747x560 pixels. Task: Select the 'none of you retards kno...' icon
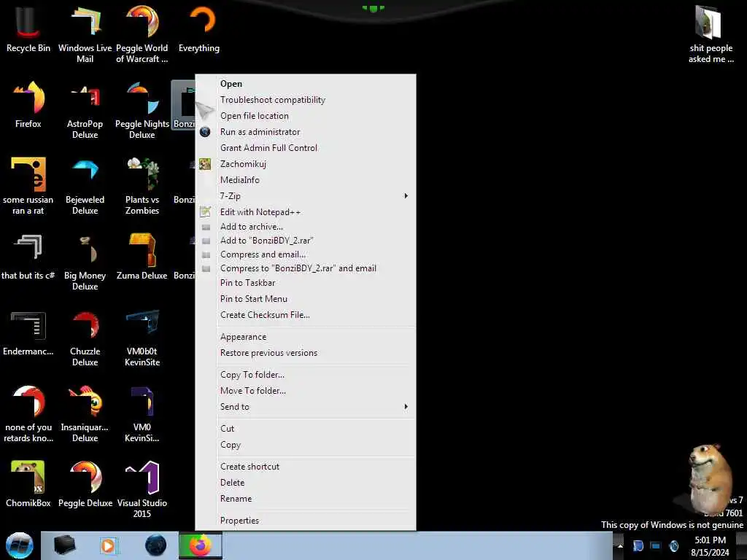(x=28, y=413)
